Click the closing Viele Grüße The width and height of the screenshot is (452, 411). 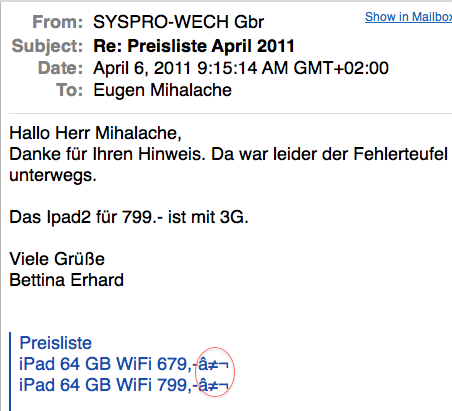pyautogui.click(x=57, y=259)
